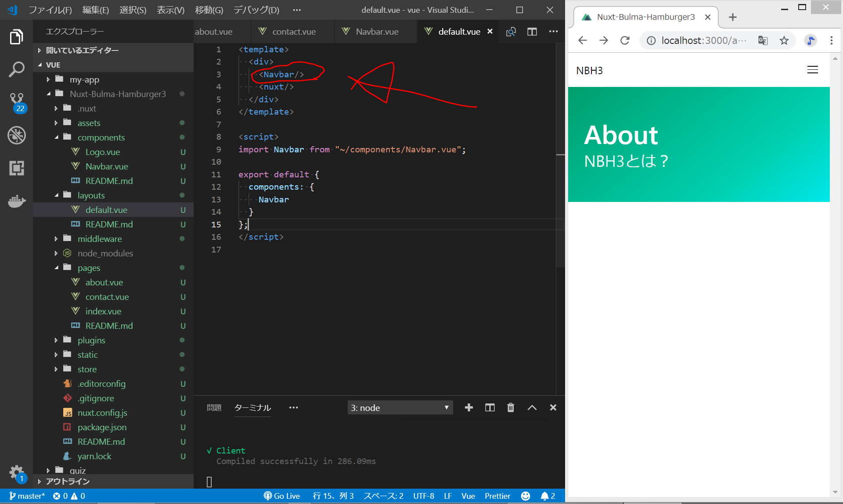Screen dimensions: 843x504
Task: Go forward in the Chrome browser
Action: 604,40
